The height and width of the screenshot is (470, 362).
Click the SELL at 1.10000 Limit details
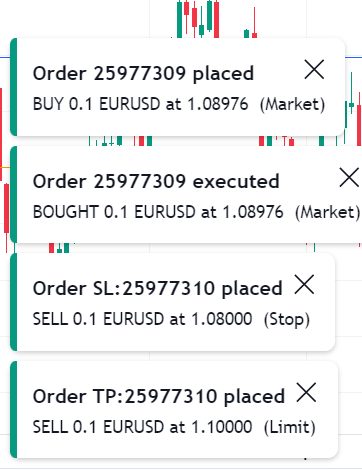pos(174,427)
